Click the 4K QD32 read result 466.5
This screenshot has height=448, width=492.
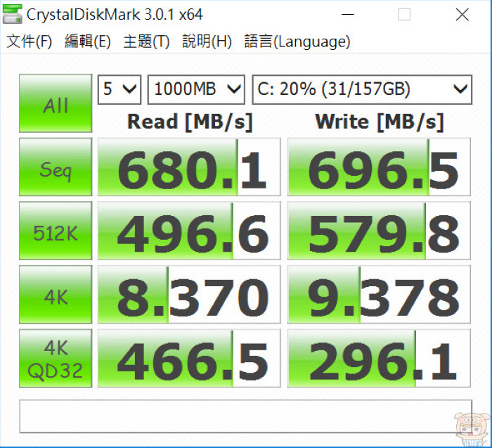pyautogui.click(x=189, y=358)
